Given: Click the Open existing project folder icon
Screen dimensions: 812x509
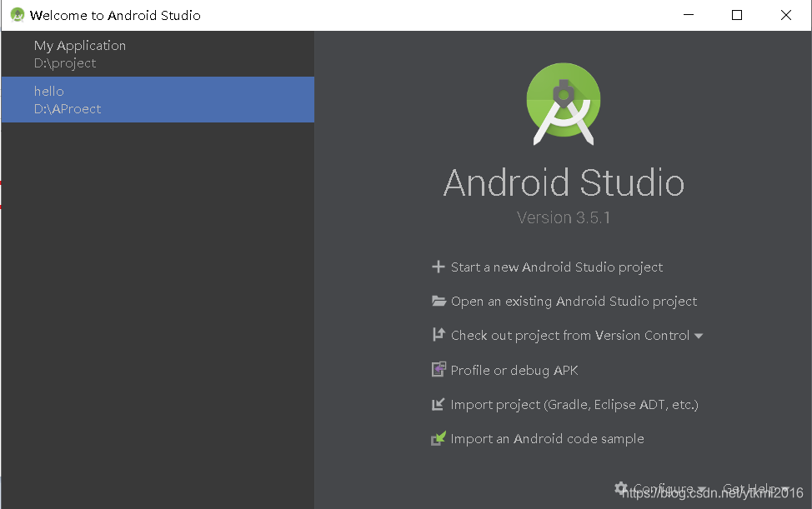Looking at the screenshot, I should click(439, 301).
